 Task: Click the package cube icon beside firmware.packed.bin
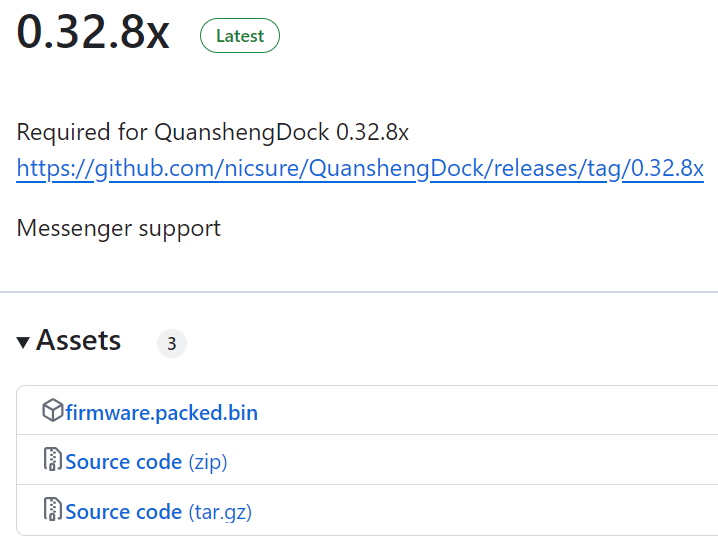[53, 410]
